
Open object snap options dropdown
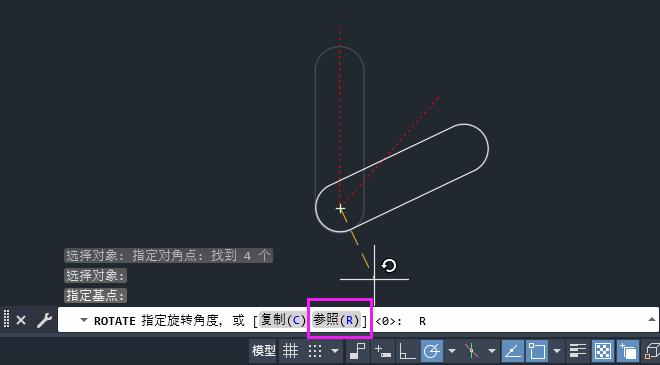coord(557,351)
